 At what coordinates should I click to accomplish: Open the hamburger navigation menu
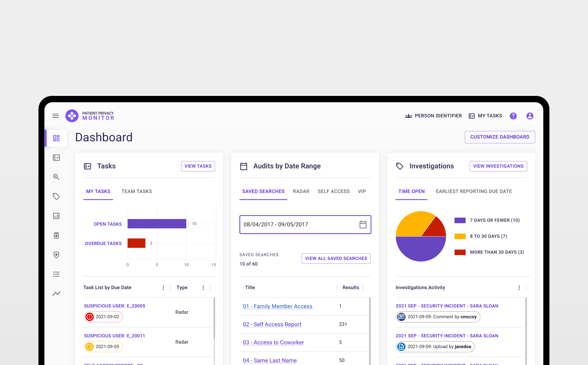click(56, 116)
